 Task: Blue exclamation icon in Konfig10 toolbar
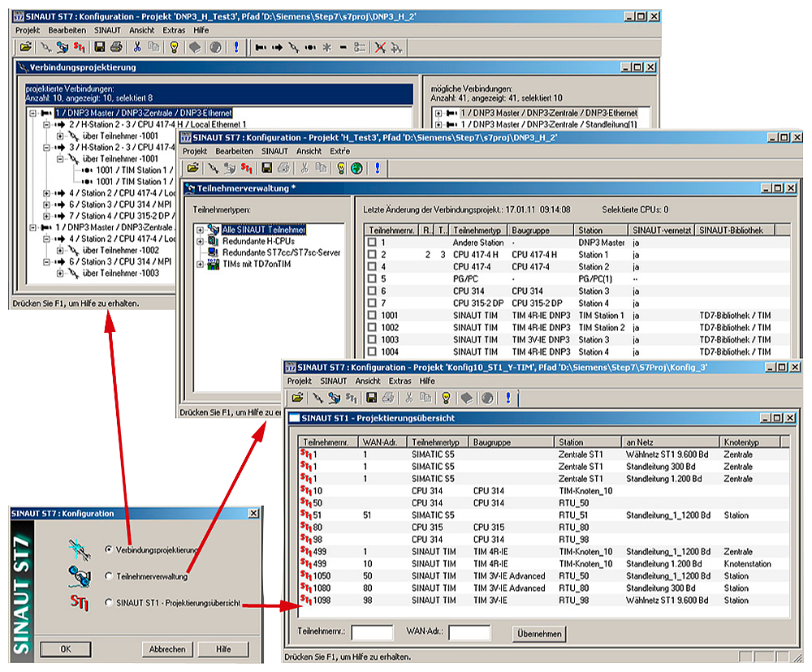(508, 398)
